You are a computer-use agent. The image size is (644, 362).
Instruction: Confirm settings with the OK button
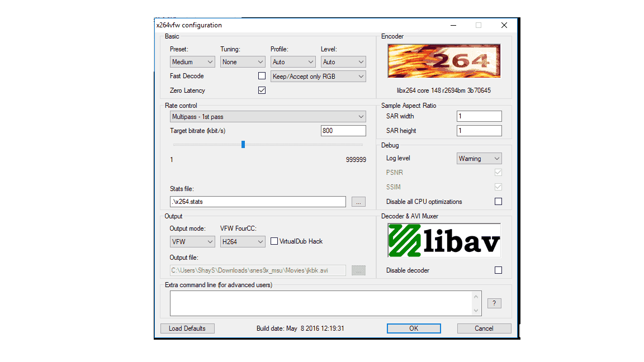tap(414, 328)
